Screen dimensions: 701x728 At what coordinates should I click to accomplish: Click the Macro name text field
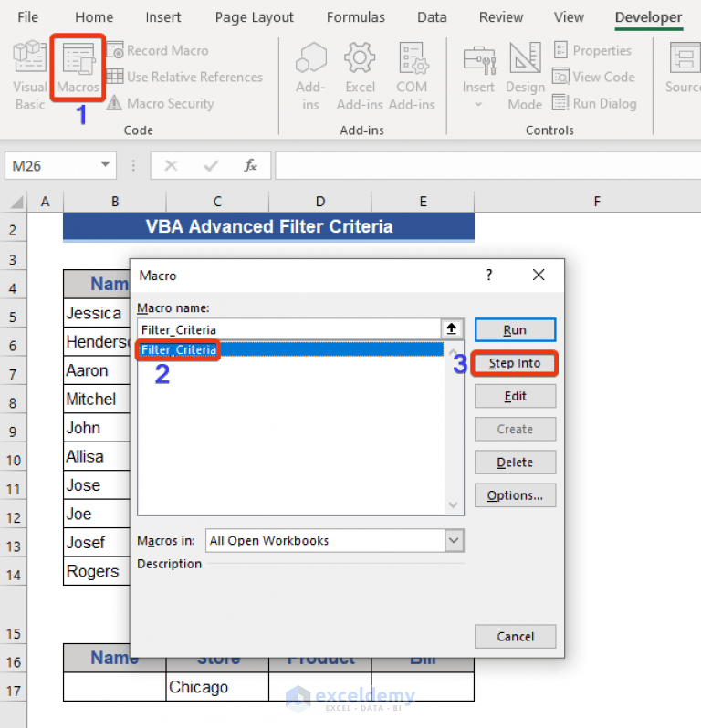tap(289, 329)
